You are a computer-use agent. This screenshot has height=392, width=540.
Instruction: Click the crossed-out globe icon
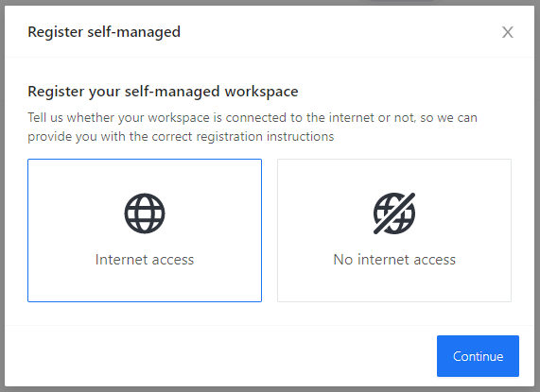click(x=394, y=213)
